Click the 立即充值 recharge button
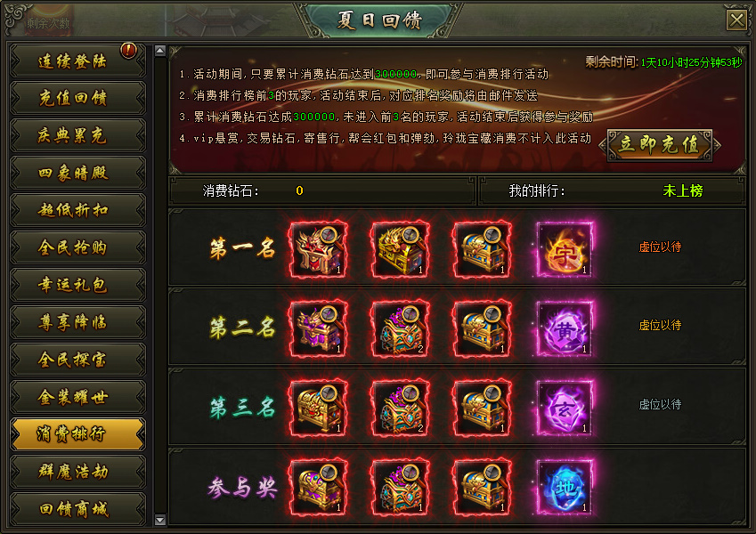The width and height of the screenshot is (756, 534). coord(659,144)
